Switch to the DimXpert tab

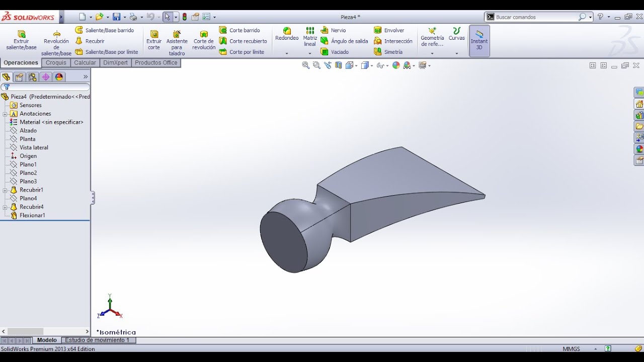tap(116, 63)
